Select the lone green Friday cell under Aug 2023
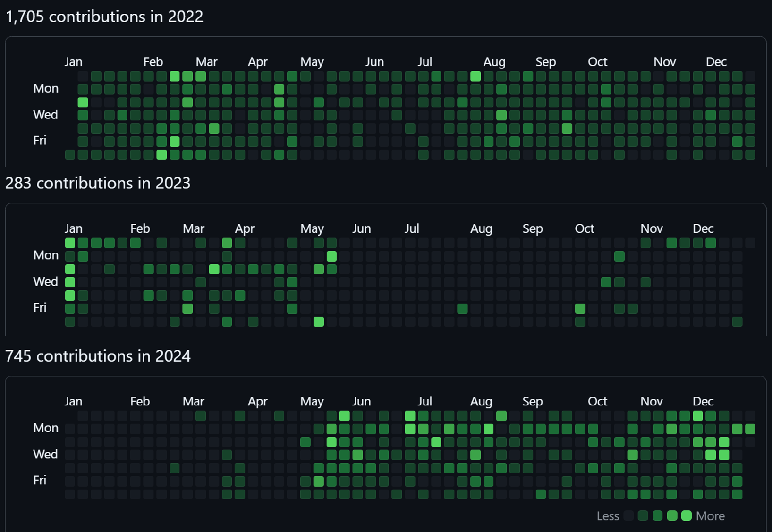The height and width of the screenshot is (532, 772). 463,309
